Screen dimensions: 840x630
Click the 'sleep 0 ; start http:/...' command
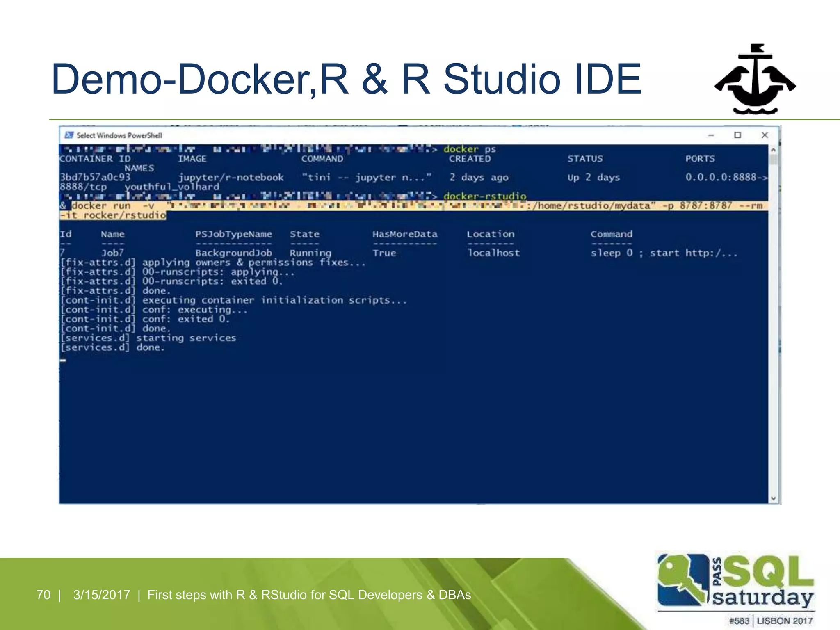coord(664,253)
